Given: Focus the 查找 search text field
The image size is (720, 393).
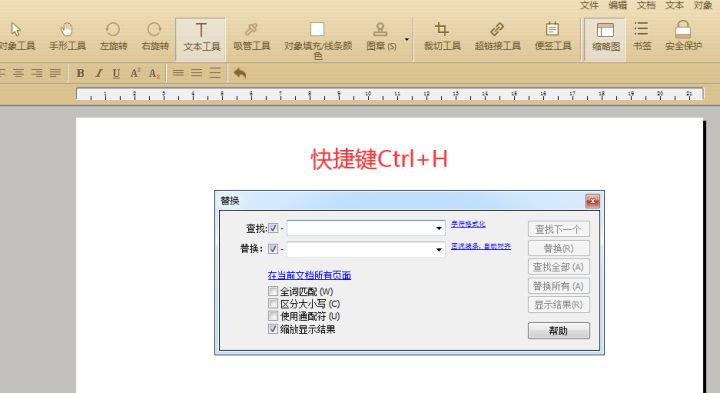Looking at the screenshot, I should tap(366, 228).
